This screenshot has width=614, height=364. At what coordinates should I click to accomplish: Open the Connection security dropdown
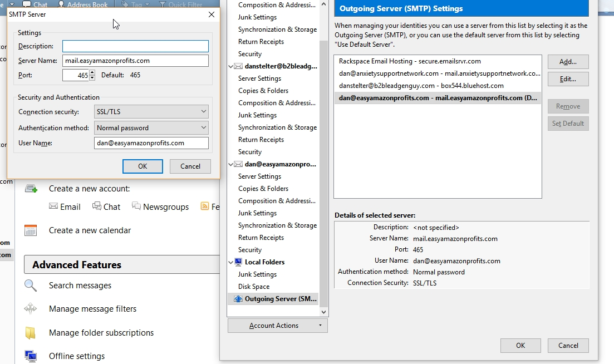click(x=151, y=112)
